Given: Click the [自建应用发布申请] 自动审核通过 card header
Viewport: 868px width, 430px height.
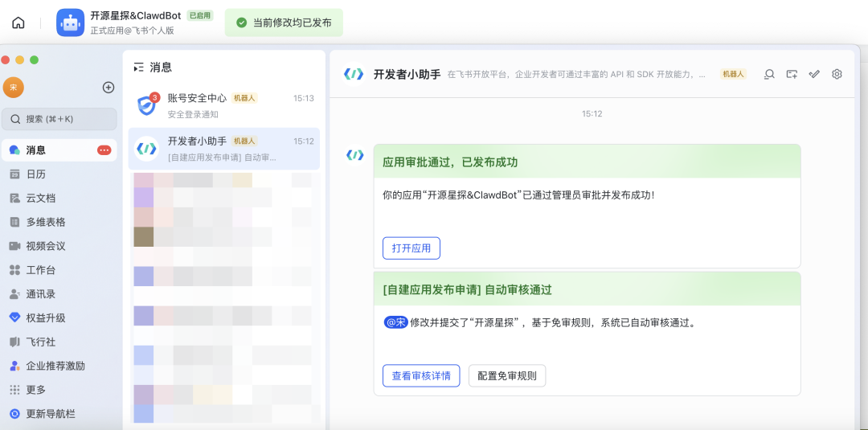Looking at the screenshot, I should [x=587, y=289].
